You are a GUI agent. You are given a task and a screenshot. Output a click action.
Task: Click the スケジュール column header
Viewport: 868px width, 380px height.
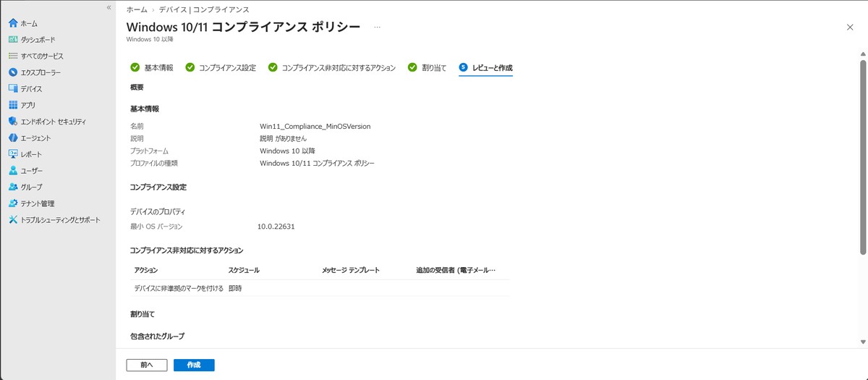(244, 270)
